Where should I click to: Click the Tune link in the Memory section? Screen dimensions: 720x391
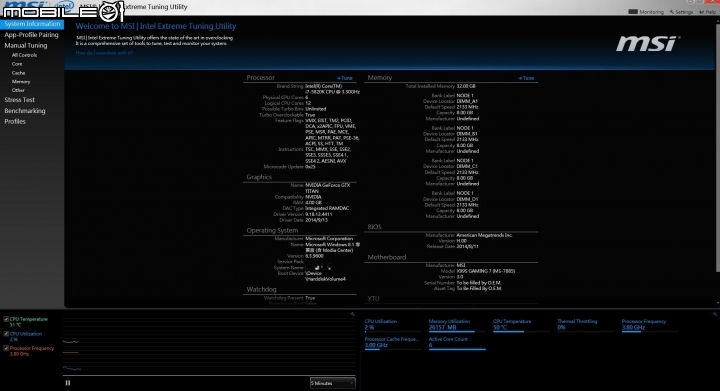tap(526, 78)
